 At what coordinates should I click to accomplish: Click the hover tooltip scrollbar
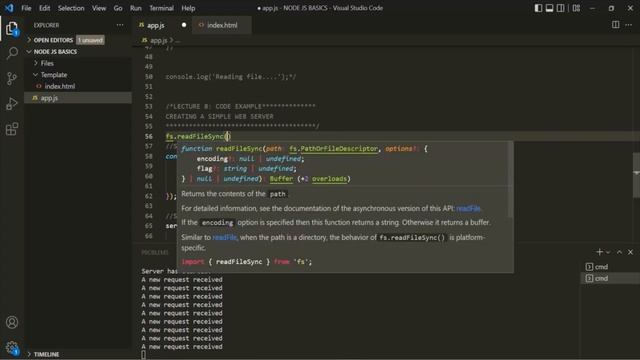[511, 180]
